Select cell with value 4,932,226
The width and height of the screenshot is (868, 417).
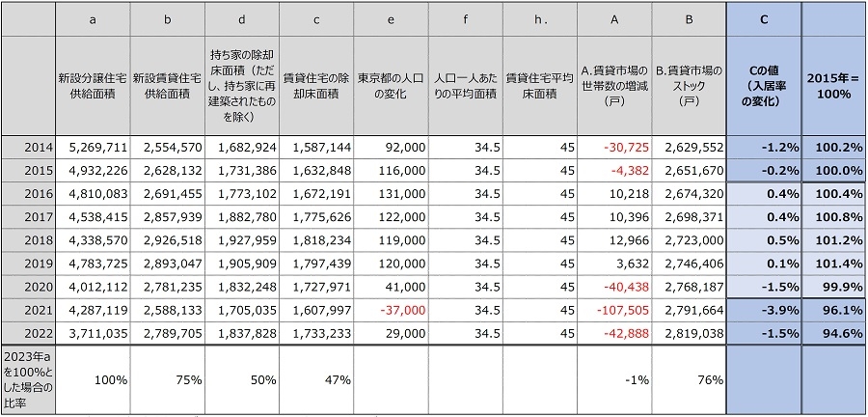pyautogui.click(x=93, y=171)
